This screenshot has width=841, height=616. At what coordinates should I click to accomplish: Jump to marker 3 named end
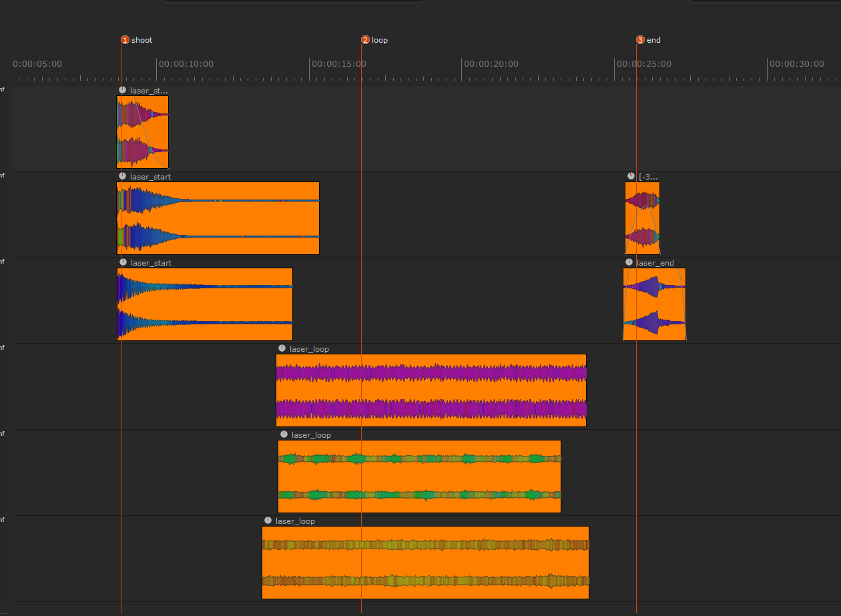click(640, 40)
